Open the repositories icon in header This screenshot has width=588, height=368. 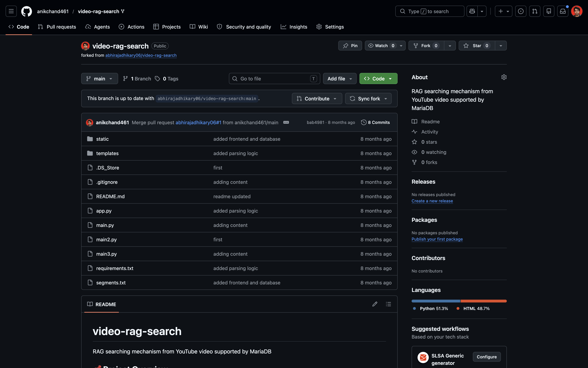tap(549, 11)
